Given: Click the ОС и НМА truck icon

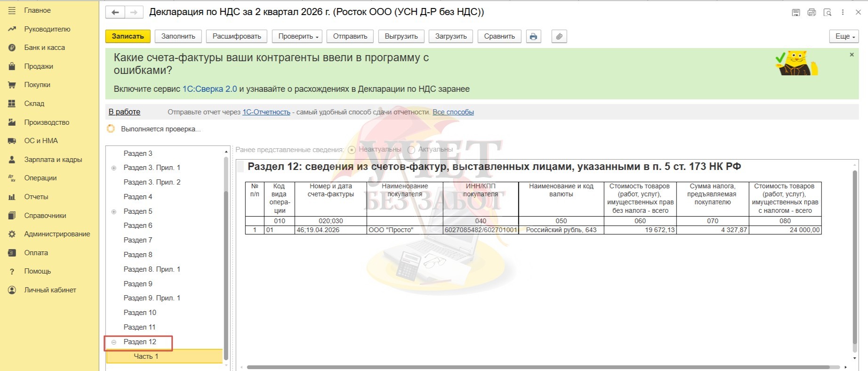Looking at the screenshot, I should (12, 141).
